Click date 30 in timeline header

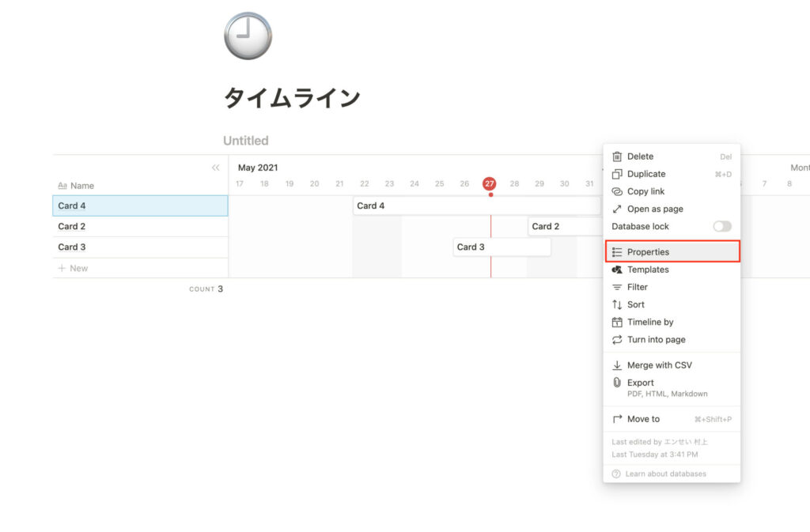(x=564, y=183)
